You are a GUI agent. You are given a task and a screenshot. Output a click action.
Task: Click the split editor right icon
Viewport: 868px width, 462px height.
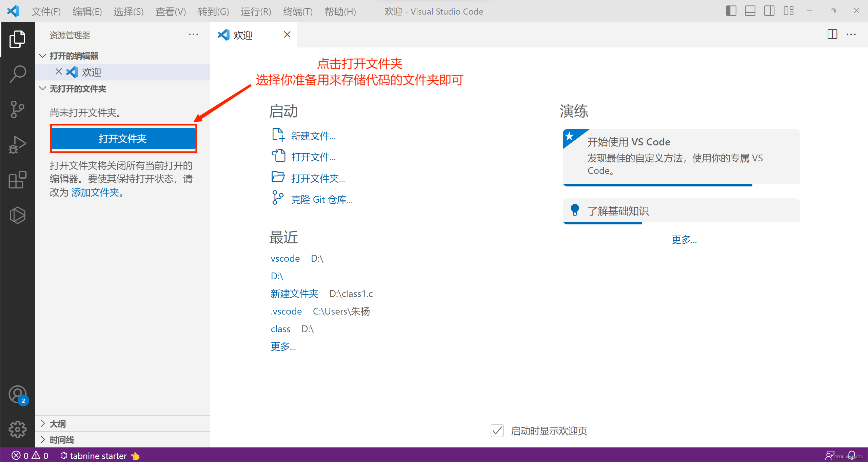click(832, 35)
